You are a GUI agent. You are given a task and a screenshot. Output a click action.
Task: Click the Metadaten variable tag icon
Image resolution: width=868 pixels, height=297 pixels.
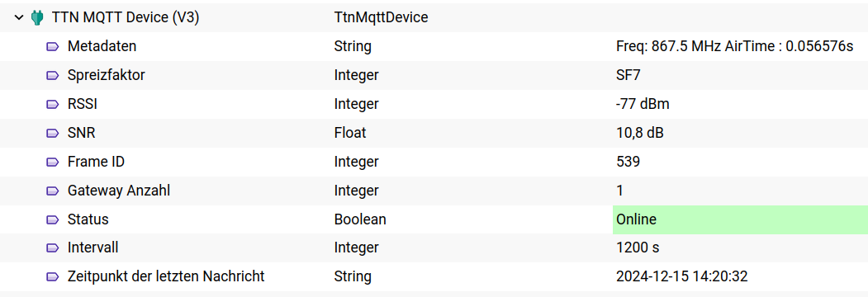[x=52, y=46]
